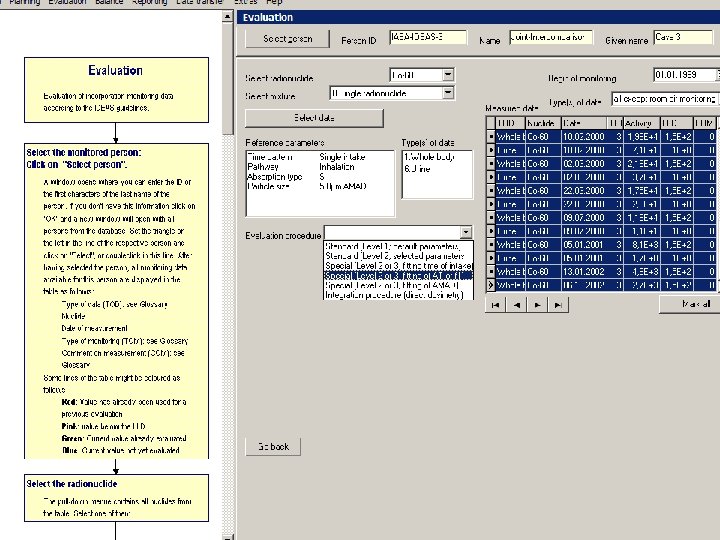The width and height of the screenshot is (720, 540).
Task: Choose Integration procedure option
Action: pyautogui.click(x=398, y=295)
